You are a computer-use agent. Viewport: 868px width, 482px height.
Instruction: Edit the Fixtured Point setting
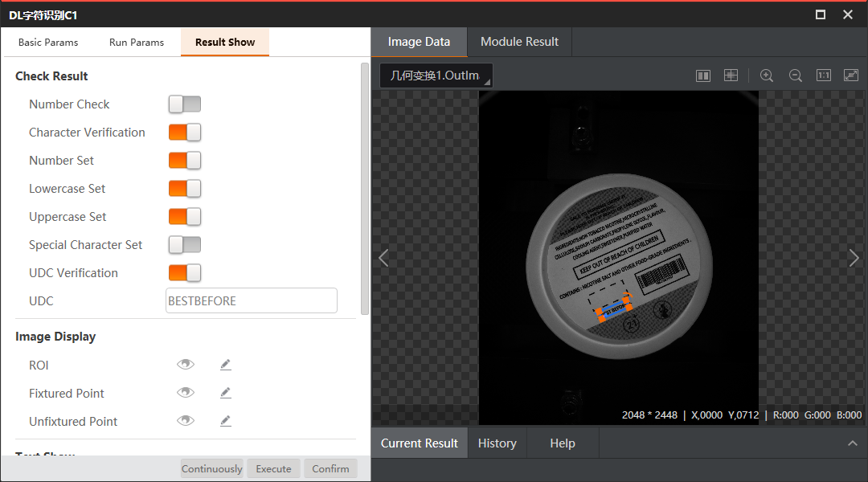click(226, 392)
